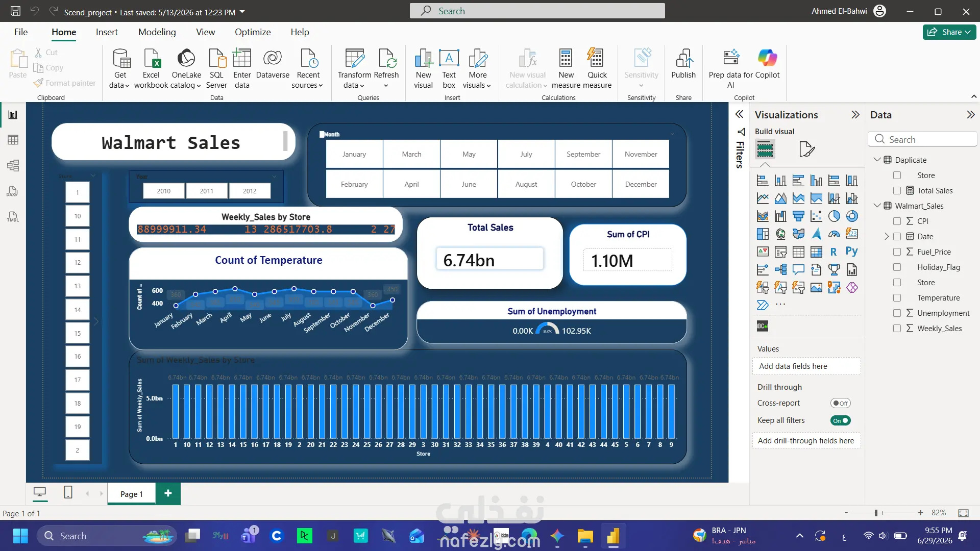The image size is (980, 551).
Task: Switch to Table view in sidebar
Action: coord(13,140)
